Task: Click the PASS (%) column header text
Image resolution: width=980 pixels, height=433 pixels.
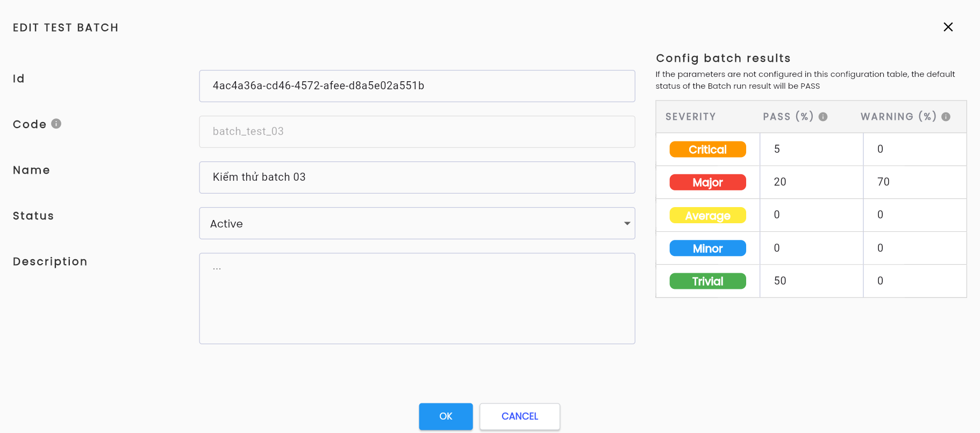Action: coord(788,117)
